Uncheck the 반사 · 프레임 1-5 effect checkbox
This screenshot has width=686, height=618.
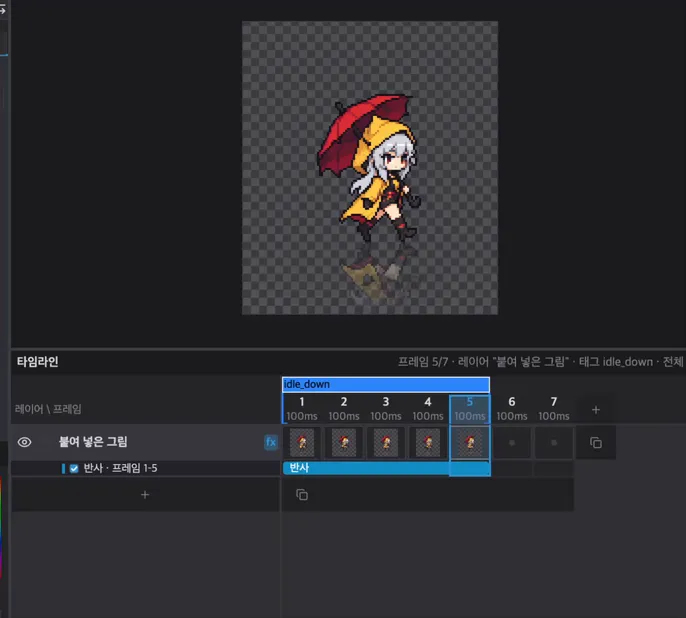coord(74,468)
